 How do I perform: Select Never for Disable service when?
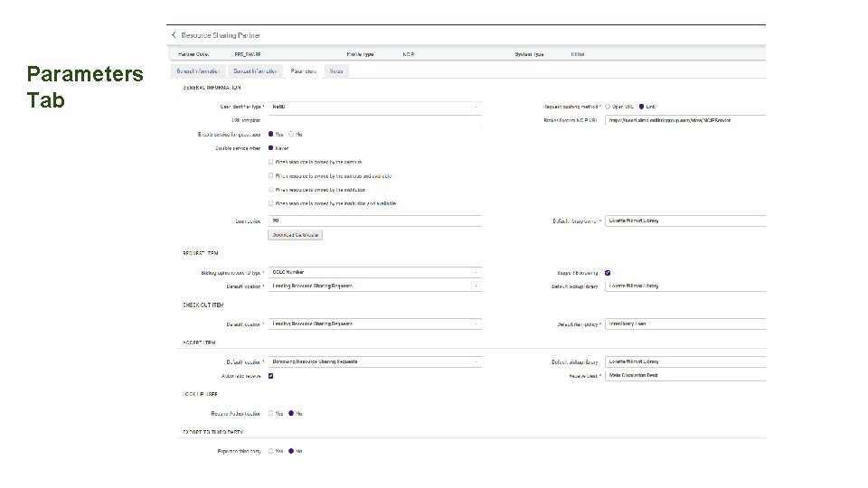pyautogui.click(x=270, y=148)
